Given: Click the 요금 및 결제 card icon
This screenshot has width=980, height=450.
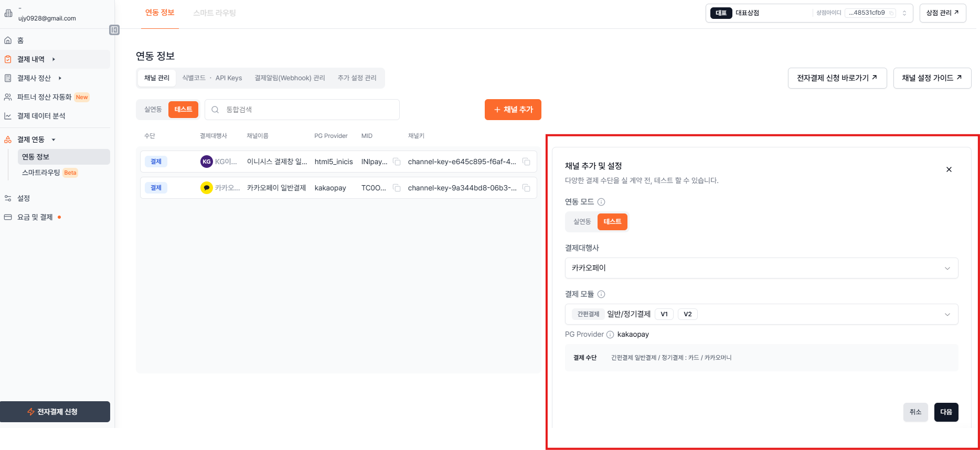Looking at the screenshot, I should coord(8,217).
